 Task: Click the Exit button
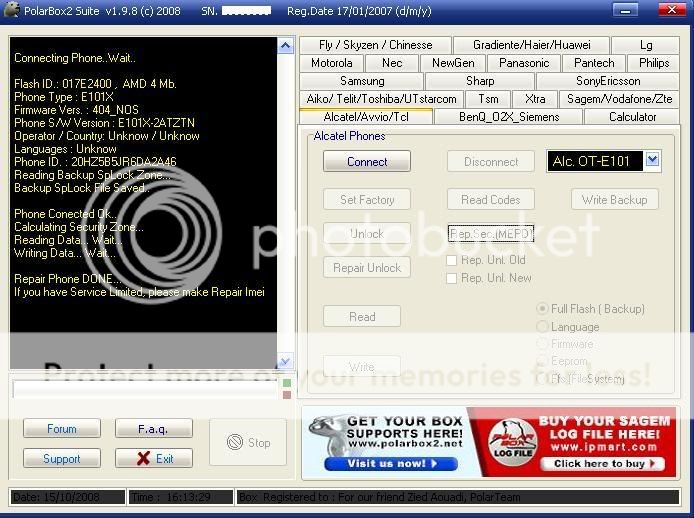[x=154, y=458]
